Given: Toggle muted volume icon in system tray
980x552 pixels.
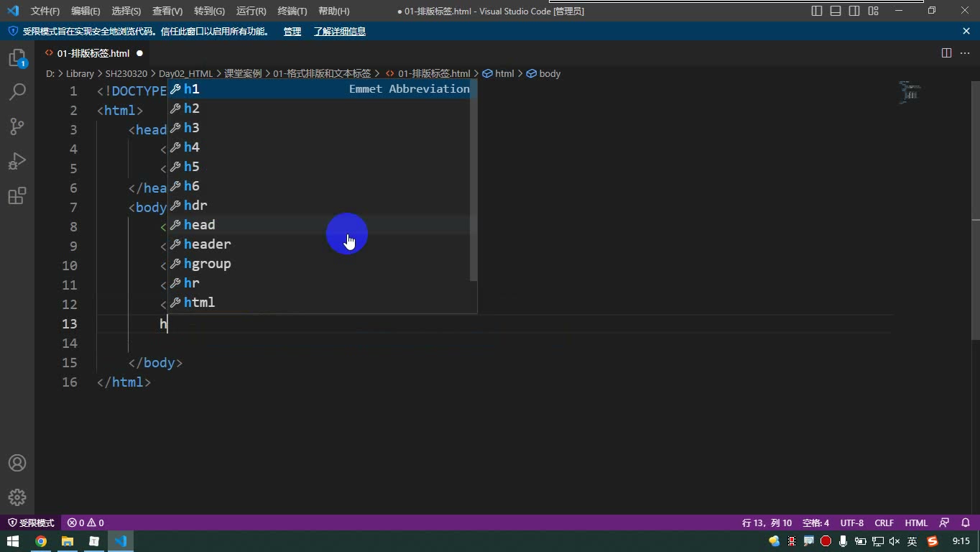Looking at the screenshot, I should coord(895,541).
